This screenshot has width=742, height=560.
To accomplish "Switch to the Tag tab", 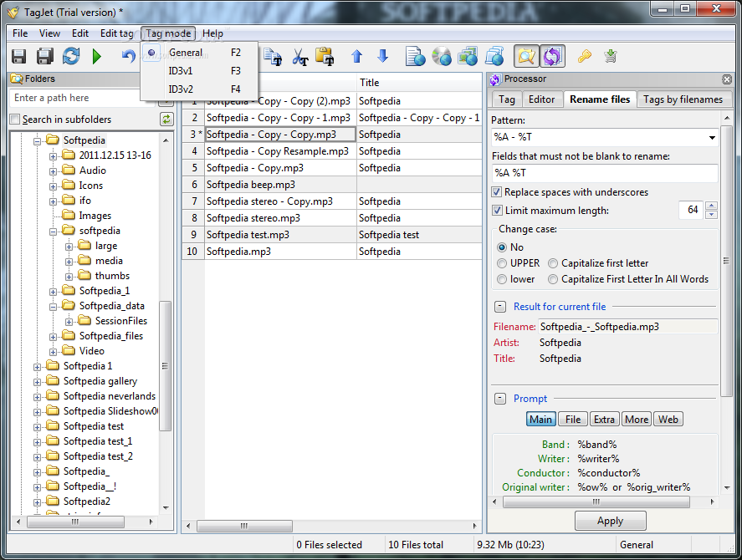I will click(506, 99).
